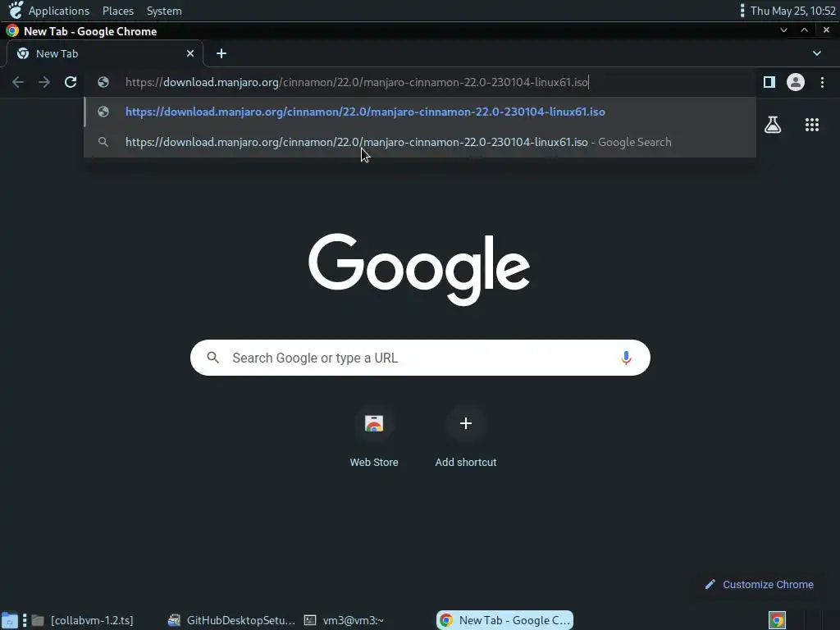Click the Chrome tray icon in bottom panel
840x630 pixels.
778,620
